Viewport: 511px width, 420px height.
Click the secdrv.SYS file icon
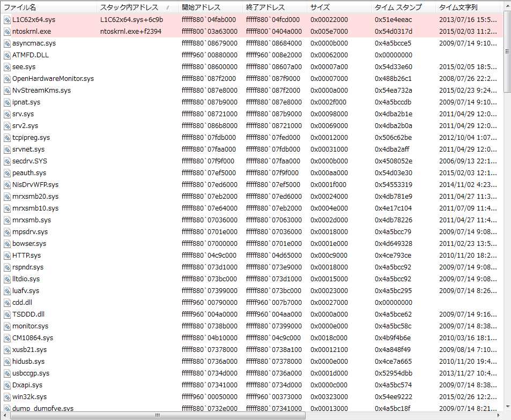click(7, 161)
